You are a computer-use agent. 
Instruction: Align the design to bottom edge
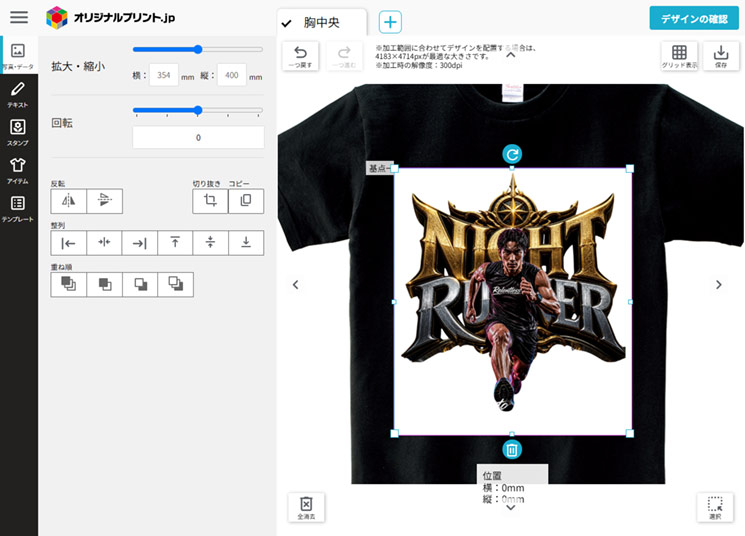(246, 243)
